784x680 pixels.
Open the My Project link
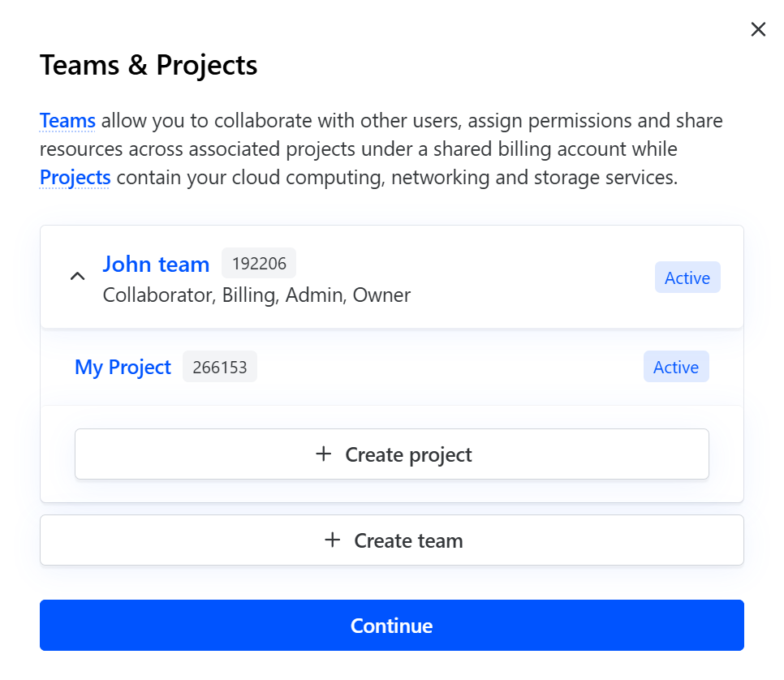tap(123, 367)
